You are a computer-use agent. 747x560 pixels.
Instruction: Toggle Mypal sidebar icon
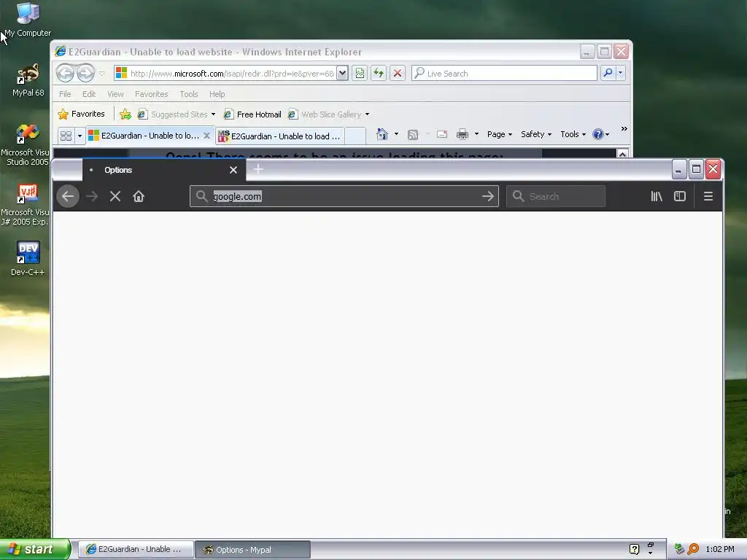click(680, 196)
